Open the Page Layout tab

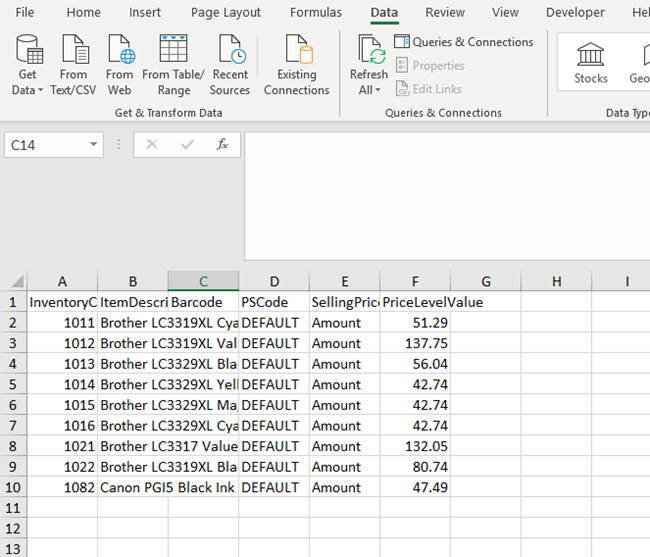pos(226,13)
